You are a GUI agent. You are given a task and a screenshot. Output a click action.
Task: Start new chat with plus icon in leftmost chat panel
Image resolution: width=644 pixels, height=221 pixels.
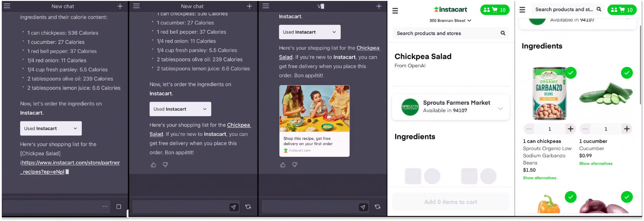point(120,6)
